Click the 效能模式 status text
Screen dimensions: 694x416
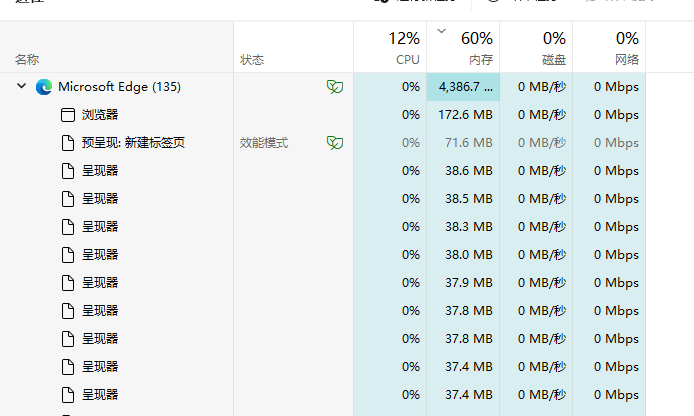(264, 143)
